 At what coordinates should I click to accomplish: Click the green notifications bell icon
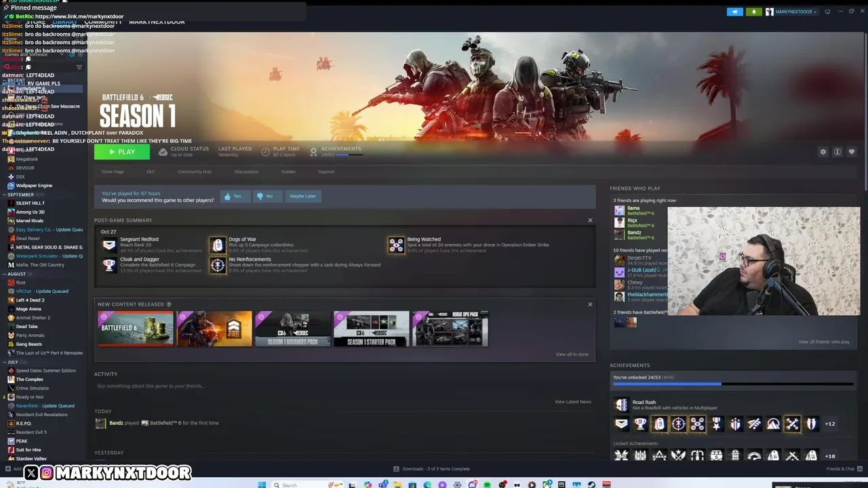(753, 12)
